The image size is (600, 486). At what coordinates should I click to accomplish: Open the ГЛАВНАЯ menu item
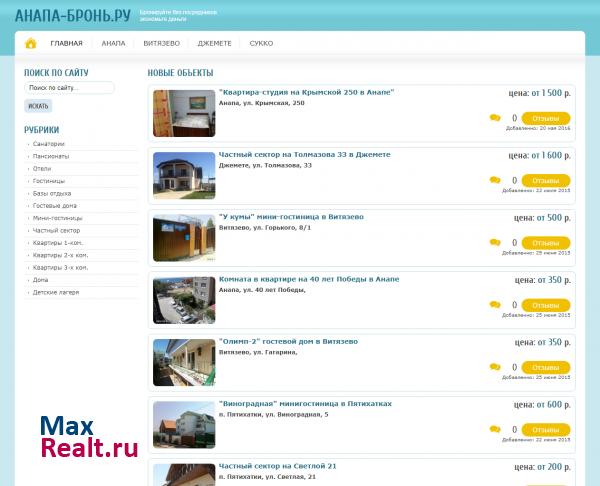67,43
